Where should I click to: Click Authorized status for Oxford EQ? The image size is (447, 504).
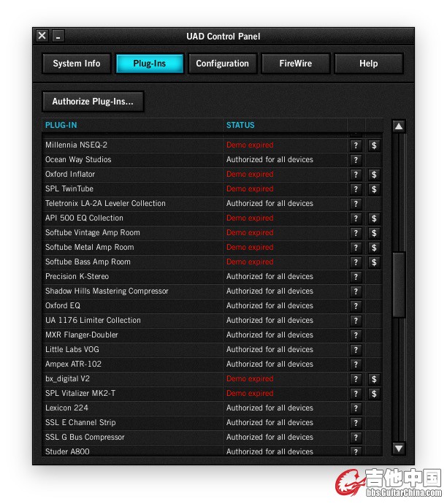270,305
